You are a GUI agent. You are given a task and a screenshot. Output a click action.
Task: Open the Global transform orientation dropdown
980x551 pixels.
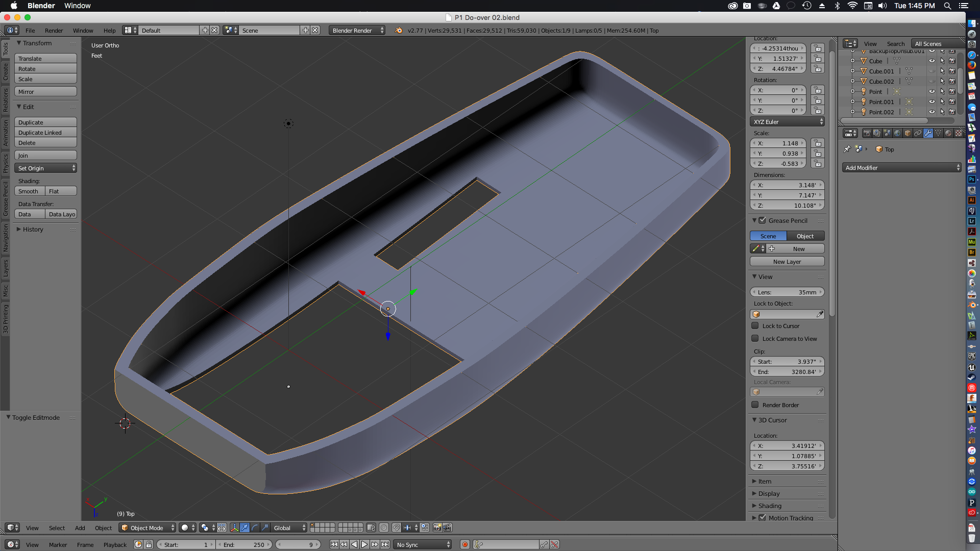click(x=289, y=528)
